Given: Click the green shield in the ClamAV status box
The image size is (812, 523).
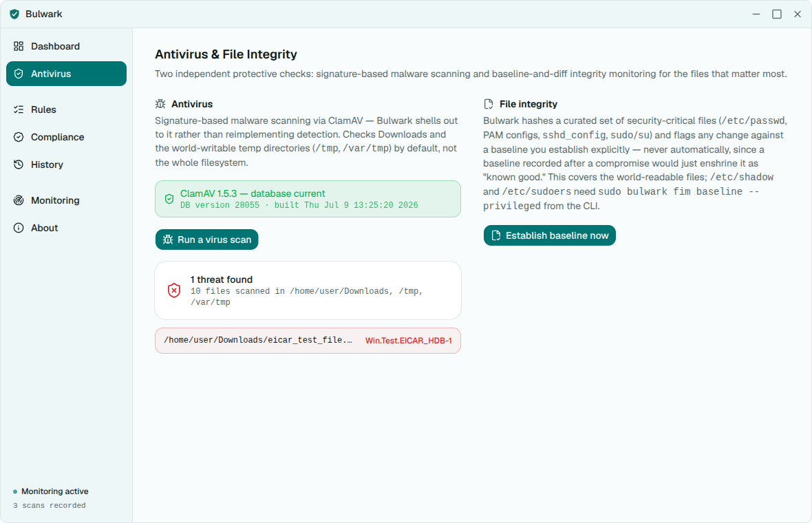Looking at the screenshot, I should pyautogui.click(x=169, y=199).
